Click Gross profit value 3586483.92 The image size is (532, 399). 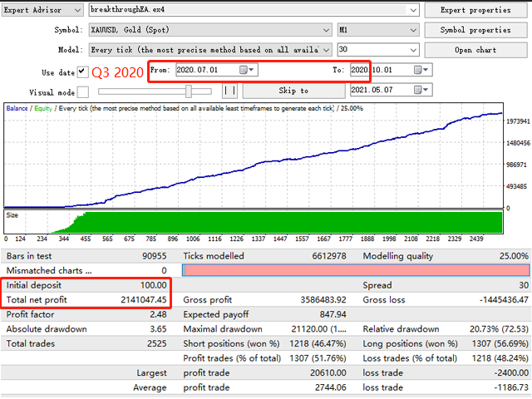(323, 300)
